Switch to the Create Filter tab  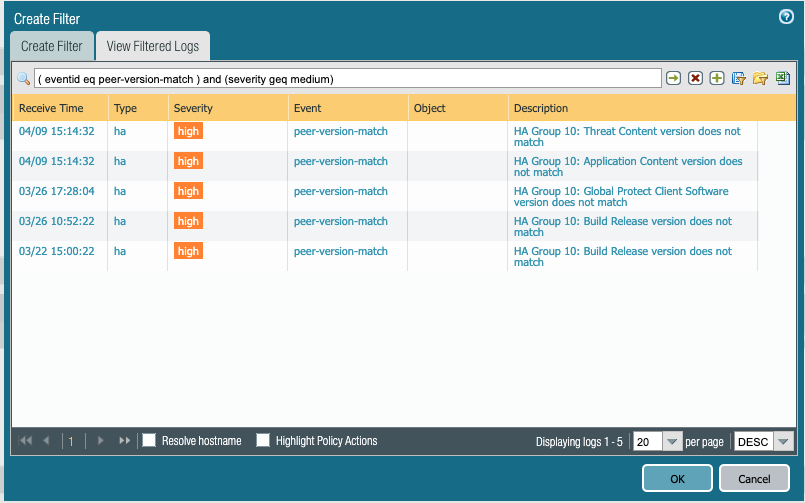(52, 46)
